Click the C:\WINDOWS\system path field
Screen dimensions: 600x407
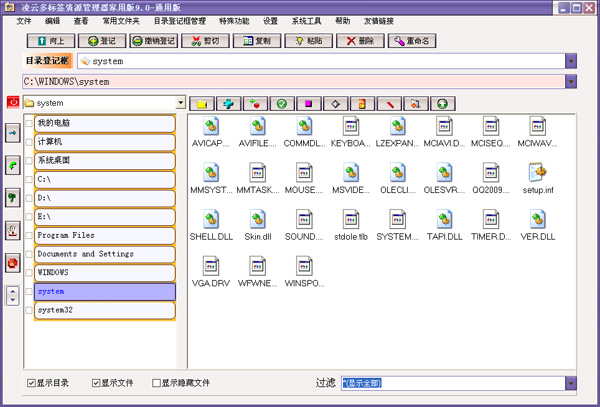[293, 81]
